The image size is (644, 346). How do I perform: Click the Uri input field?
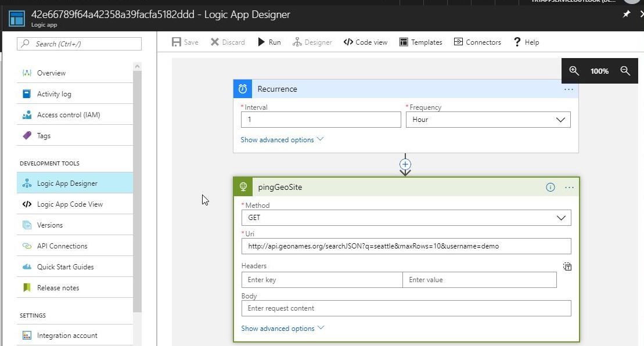[406, 246]
